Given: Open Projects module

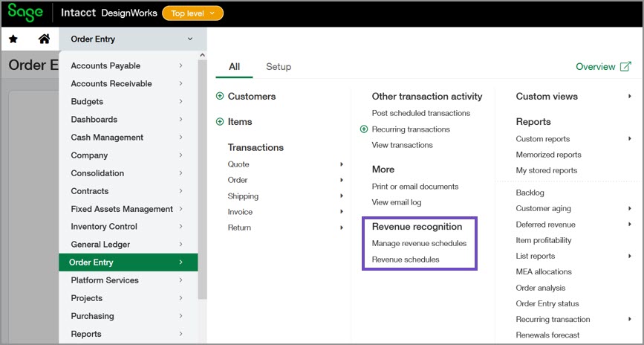Looking at the screenshot, I should click(129, 298).
